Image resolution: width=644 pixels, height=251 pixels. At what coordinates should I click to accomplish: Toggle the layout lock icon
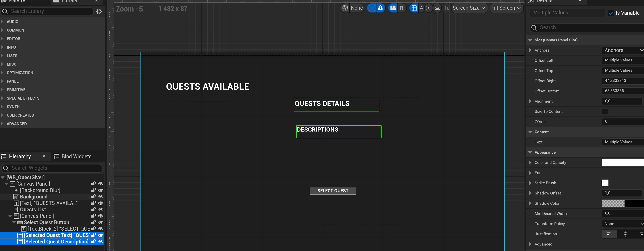tap(380, 8)
